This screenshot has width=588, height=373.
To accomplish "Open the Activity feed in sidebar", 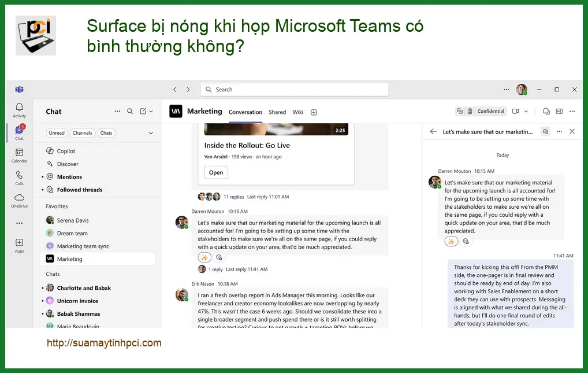I will point(19,110).
